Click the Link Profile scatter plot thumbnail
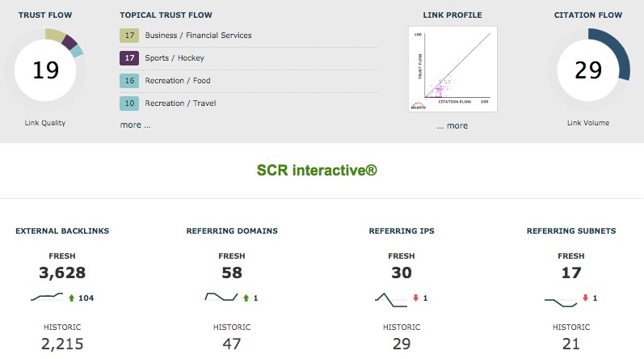 click(x=452, y=69)
